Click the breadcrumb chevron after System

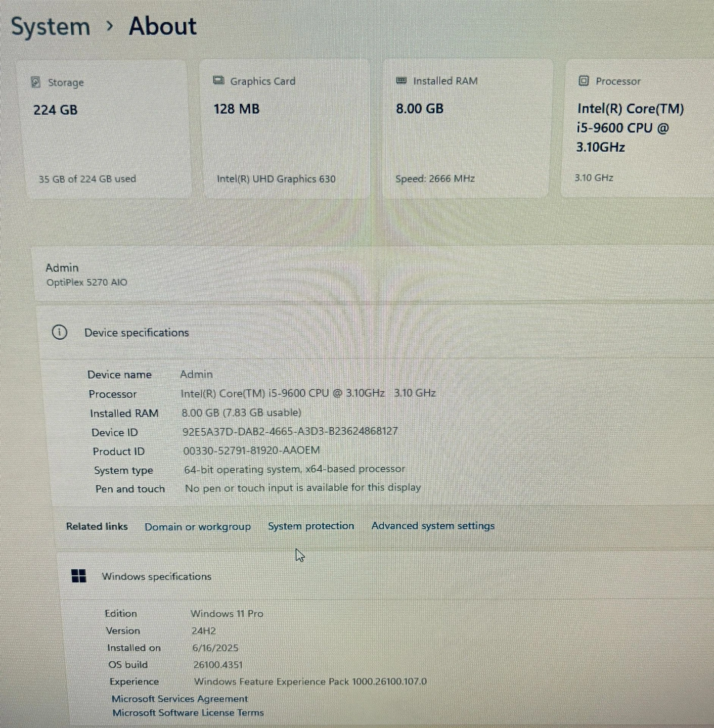click(x=110, y=26)
